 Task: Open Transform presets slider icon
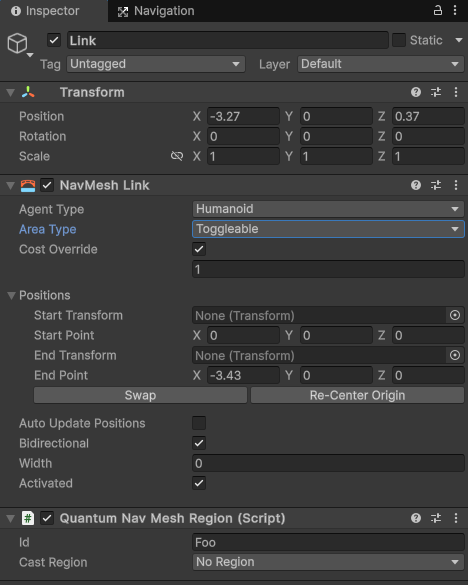[x=436, y=92]
